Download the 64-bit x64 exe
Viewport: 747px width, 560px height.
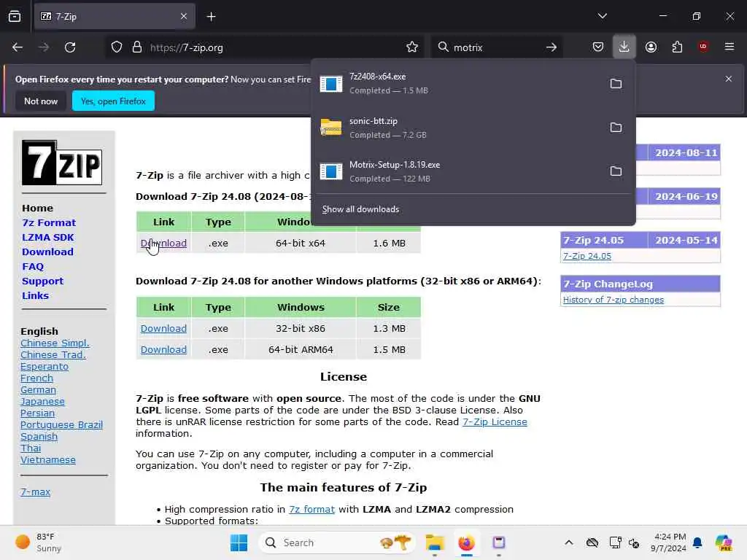163,244
